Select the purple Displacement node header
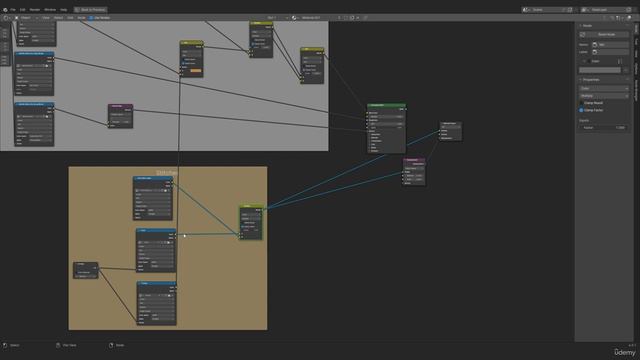Screen dimensions: 640x360 [414, 160]
